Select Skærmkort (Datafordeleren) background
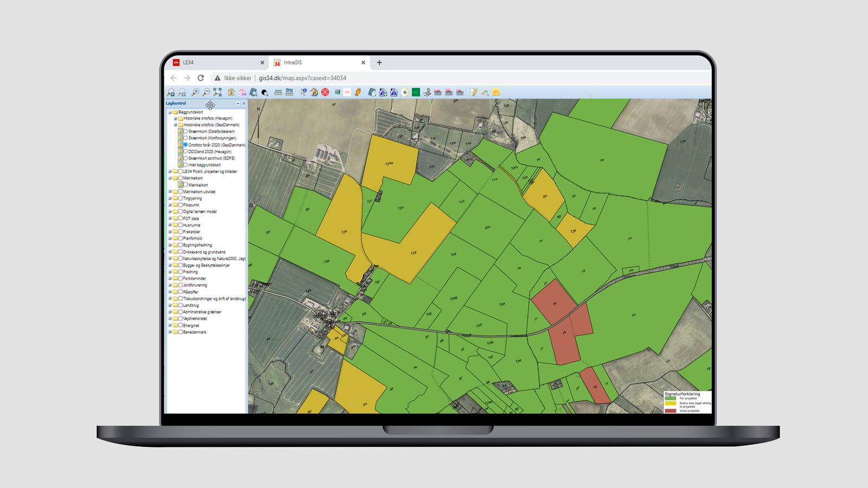 (186, 131)
